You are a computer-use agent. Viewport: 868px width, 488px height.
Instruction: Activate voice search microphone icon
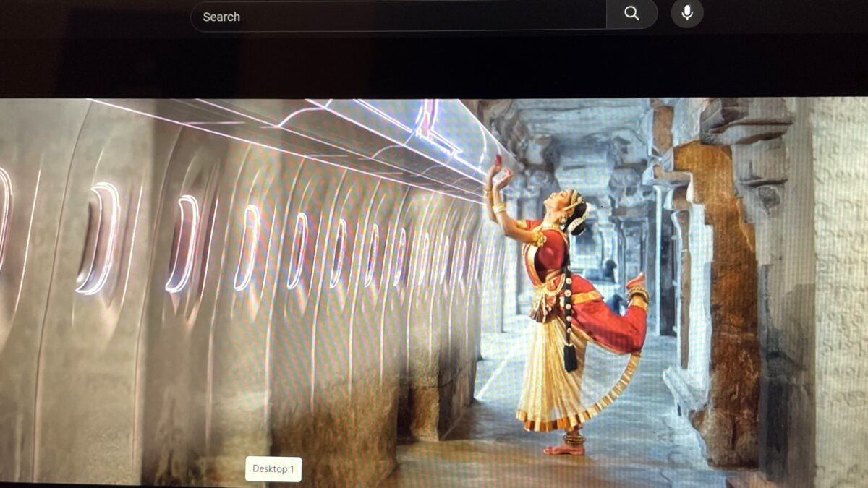(687, 13)
